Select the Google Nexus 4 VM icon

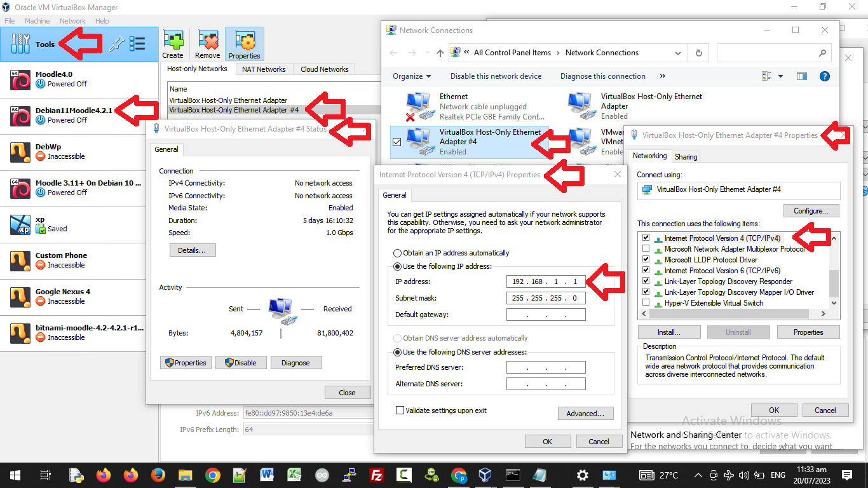pyautogui.click(x=20, y=297)
